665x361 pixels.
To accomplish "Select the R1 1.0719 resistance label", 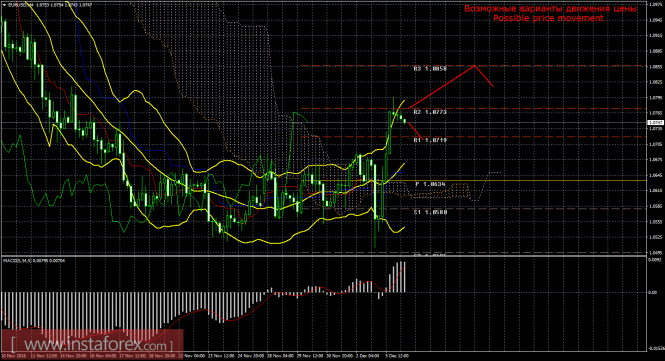I will pyautogui.click(x=430, y=140).
